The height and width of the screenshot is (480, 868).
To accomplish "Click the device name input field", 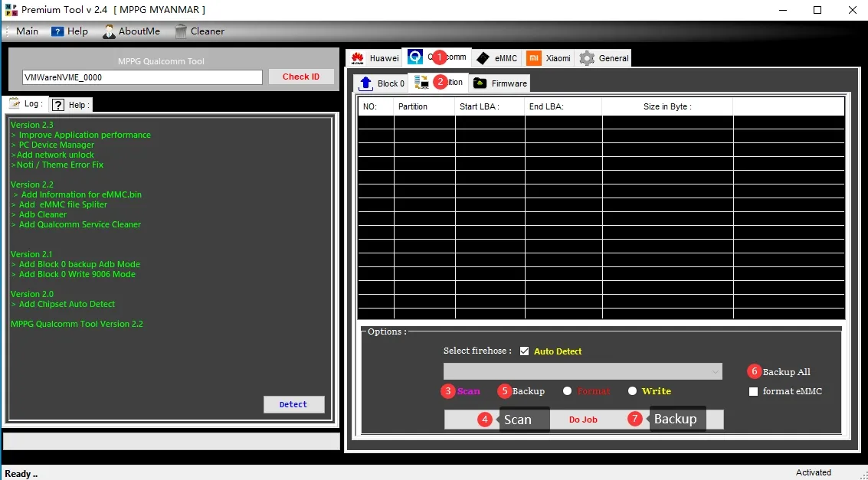I will [142, 77].
